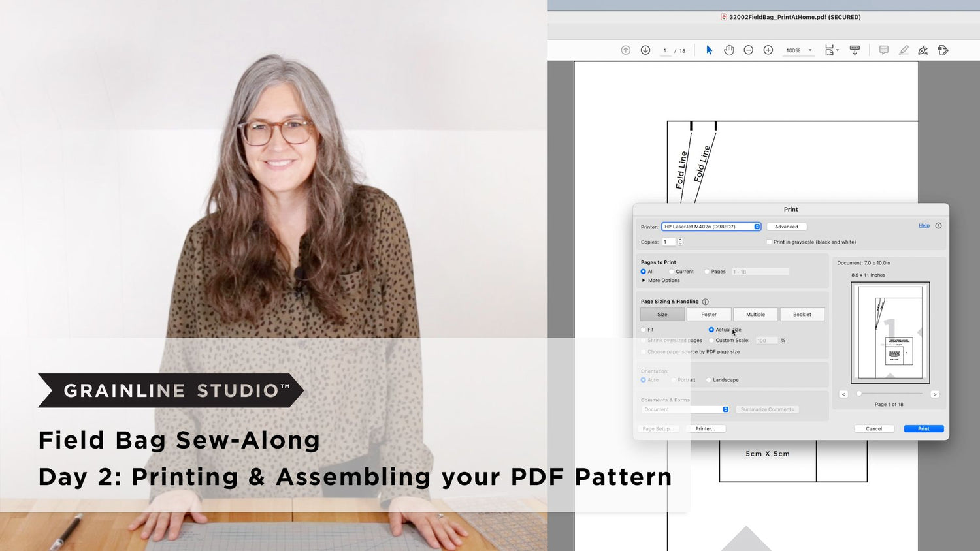
Task: Open the question mark help icon
Action: coord(939,226)
